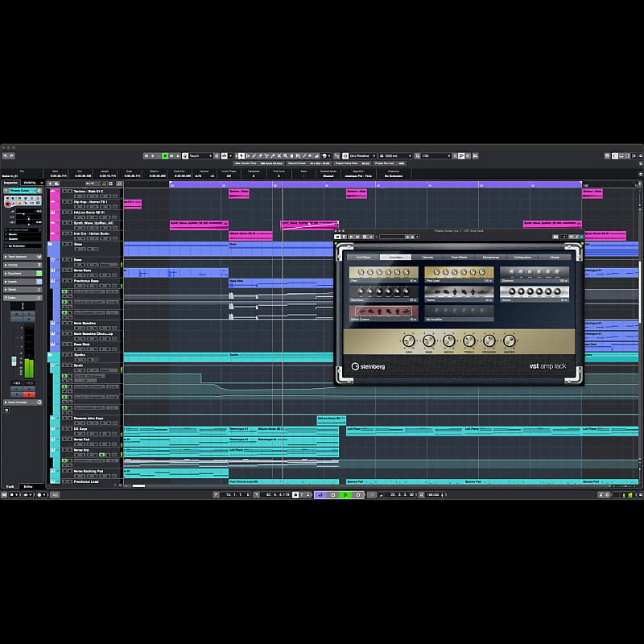The width and height of the screenshot is (644, 644).
Task: Expand the Sends inspector section
Action: coord(23,290)
